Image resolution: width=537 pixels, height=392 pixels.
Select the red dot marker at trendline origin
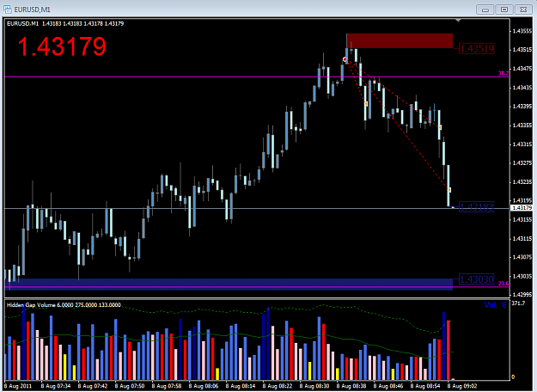coord(345,59)
